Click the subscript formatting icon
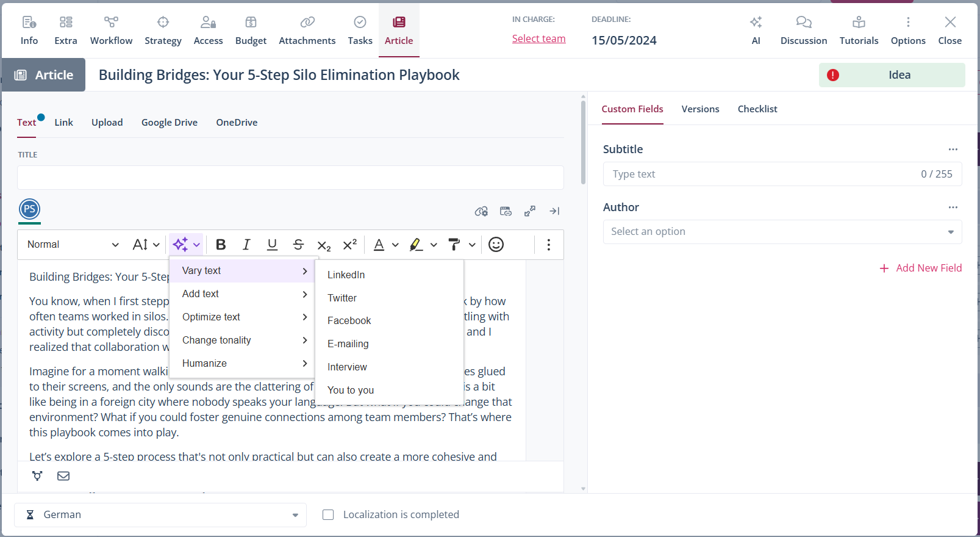The height and width of the screenshot is (537, 980). (x=324, y=245)
